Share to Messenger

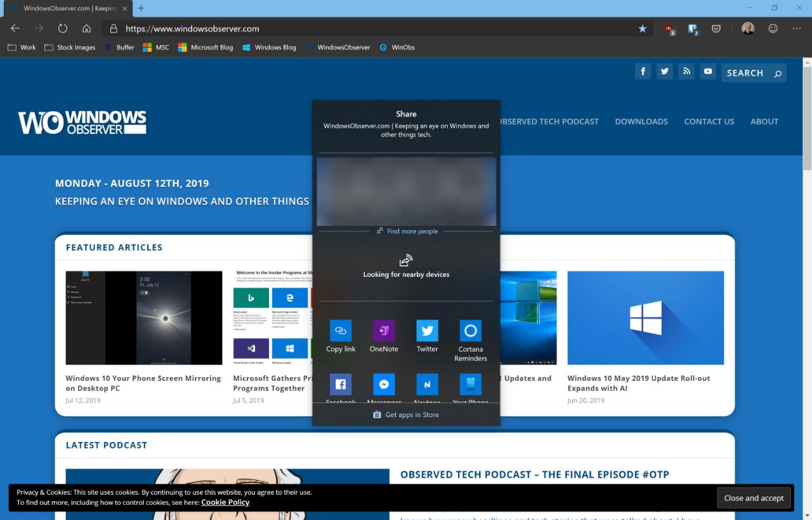pyautogui.click(x=384, y=387)
